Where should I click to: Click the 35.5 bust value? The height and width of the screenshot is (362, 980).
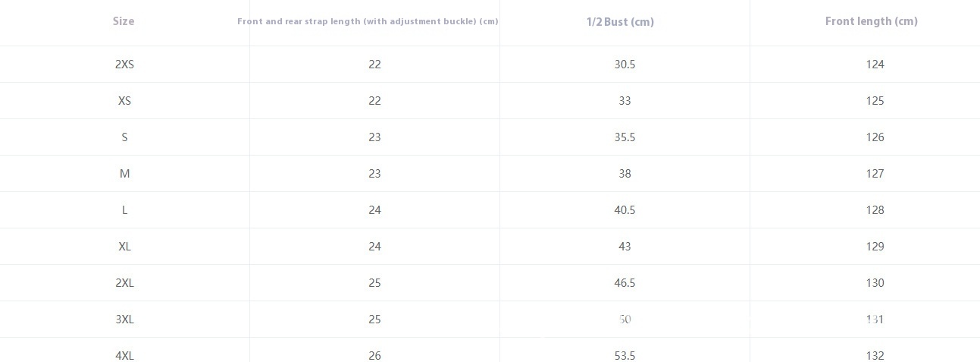pyautogui.click(x=625, y=137)
